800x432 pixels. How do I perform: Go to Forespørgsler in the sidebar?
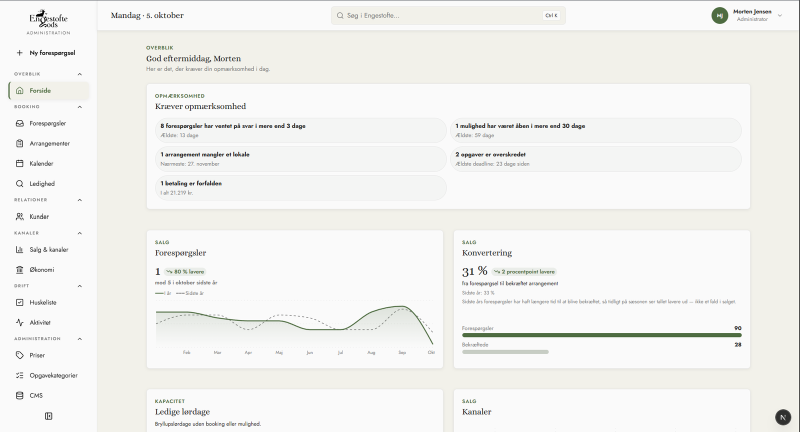point(48,123)
